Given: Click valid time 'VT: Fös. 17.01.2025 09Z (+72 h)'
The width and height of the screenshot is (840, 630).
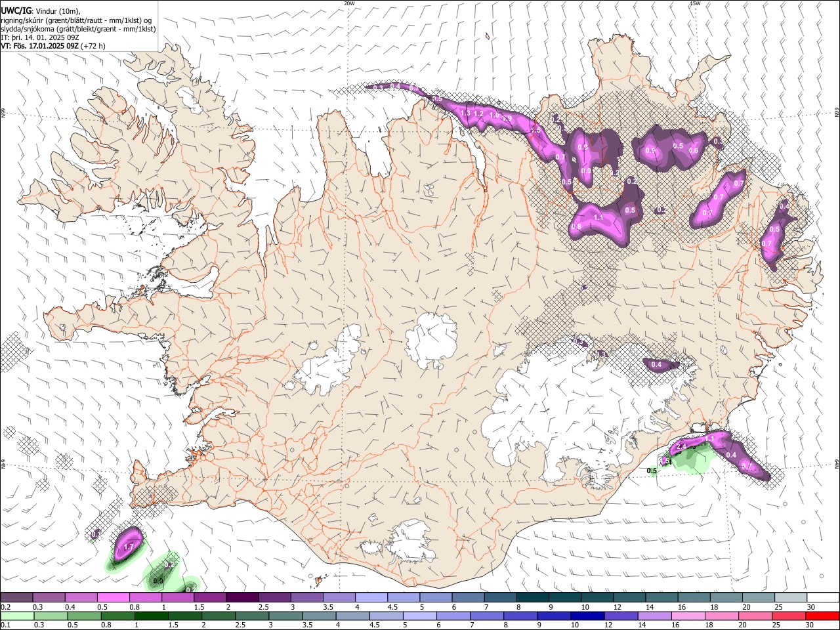Looking at the screenshot, I should (53, 46).
